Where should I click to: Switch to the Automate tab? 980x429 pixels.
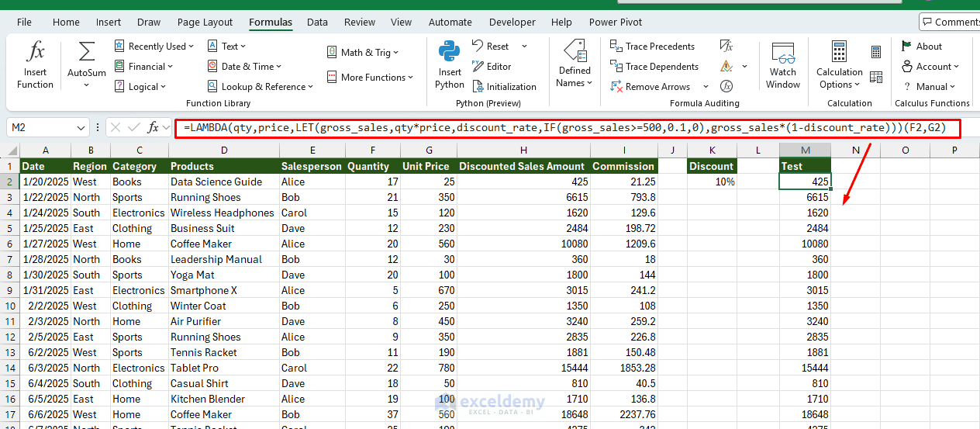click(450, 22)
